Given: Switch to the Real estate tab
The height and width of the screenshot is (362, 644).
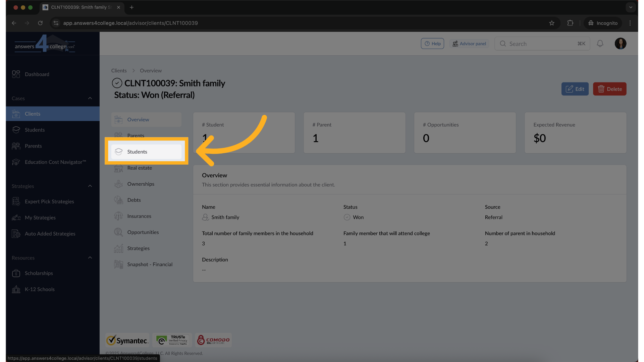Looking at the screenshot, I should click(140, 168).
